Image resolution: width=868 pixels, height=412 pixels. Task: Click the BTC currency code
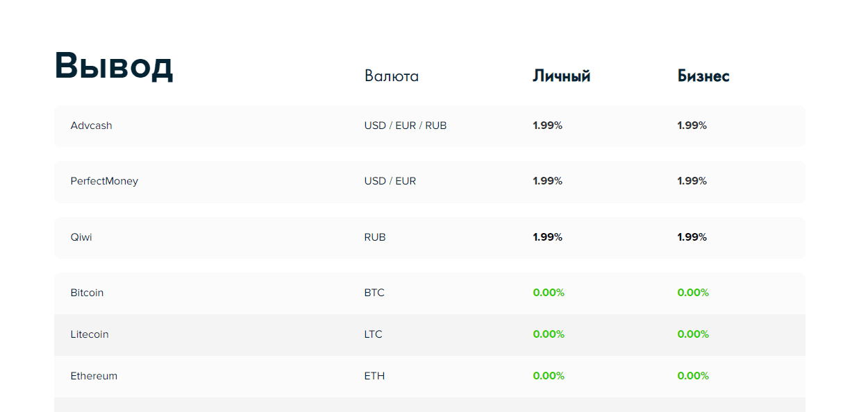[x=374, y=293]
